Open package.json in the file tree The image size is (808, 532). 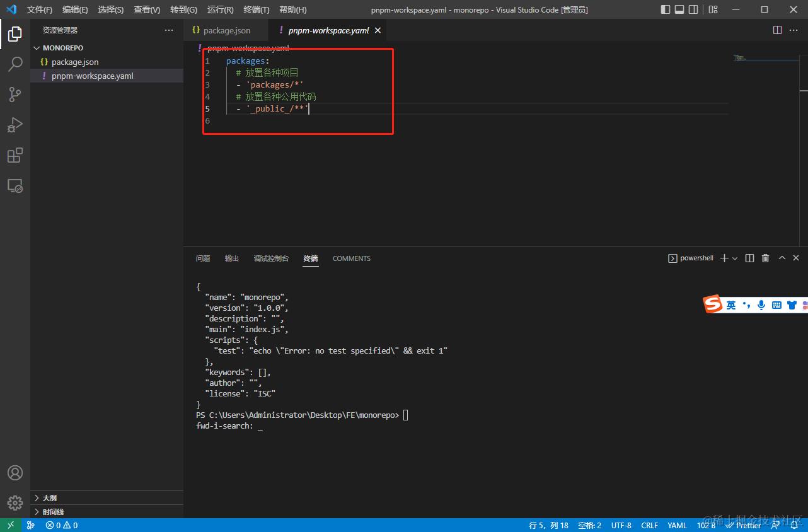coord(107,62)
